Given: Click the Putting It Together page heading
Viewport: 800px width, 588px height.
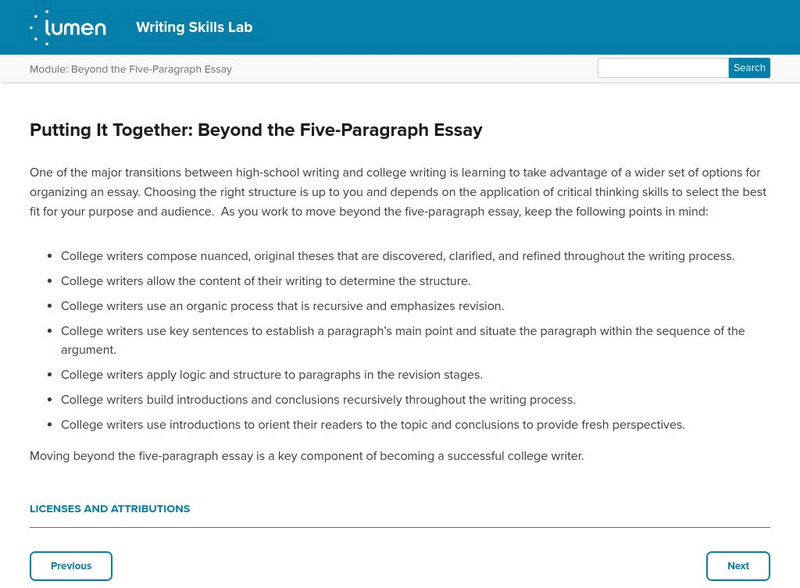Looking at the screenshot, I should pos(256,130).
